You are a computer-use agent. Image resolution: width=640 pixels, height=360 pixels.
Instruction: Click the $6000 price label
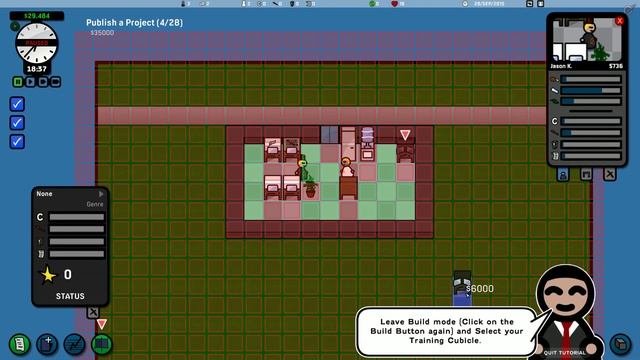coord(480,289)
